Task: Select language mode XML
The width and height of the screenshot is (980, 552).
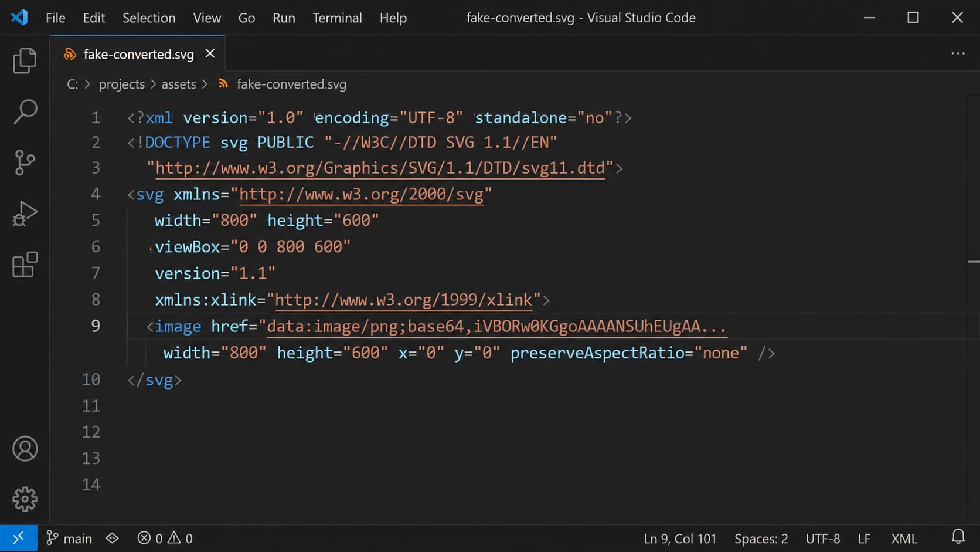Action: (x=904, y=539)
